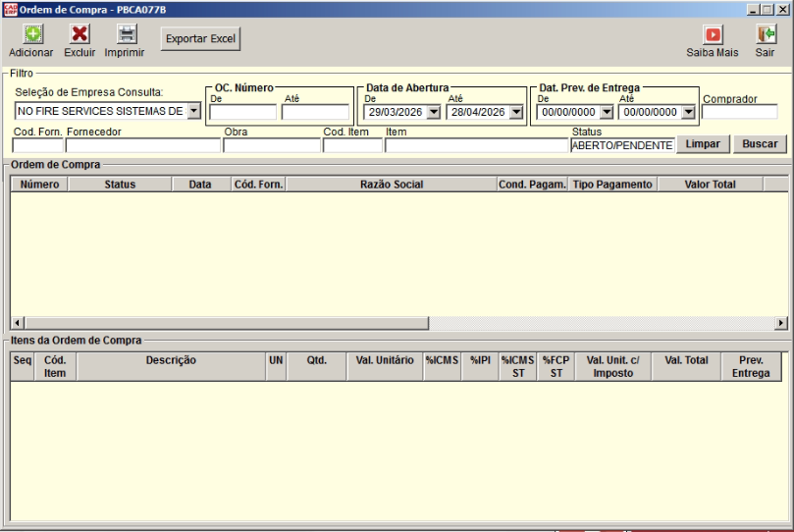Click the Buscar button
This screenshot has width=794, height=532.
click(x=760, y=144)
